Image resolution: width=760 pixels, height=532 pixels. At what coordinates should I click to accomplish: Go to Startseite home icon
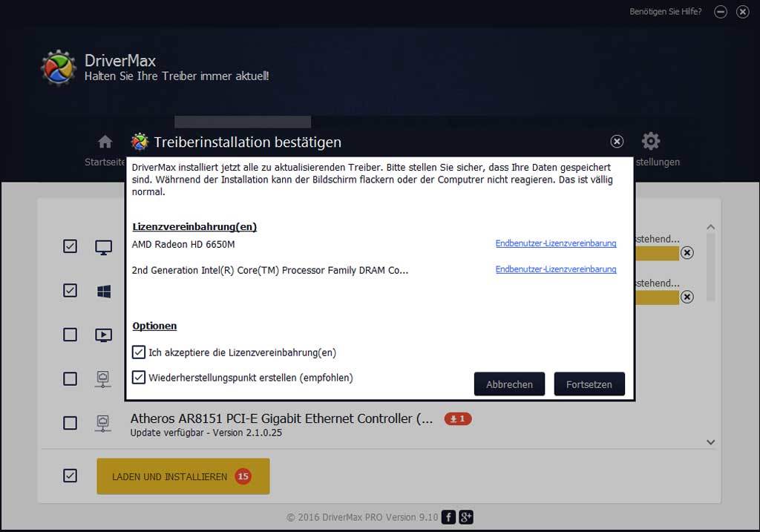[x=105, y=142]
